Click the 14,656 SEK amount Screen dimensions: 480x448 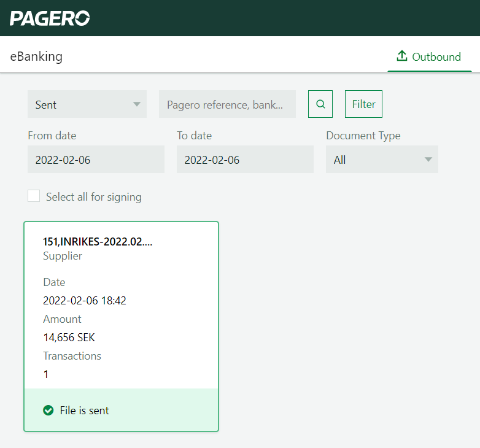pyautogui.click(x=69, y=338)
